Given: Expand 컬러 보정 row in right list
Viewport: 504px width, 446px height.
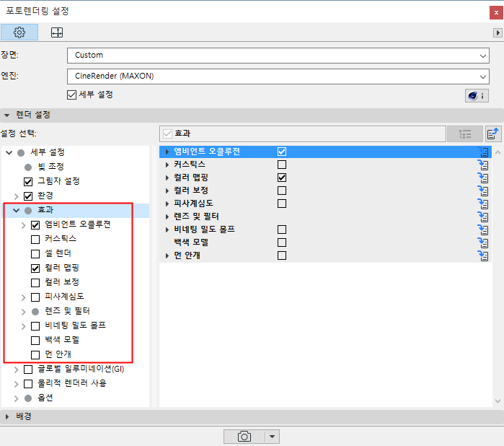Looking at the screenshot, I should [167, 191].
